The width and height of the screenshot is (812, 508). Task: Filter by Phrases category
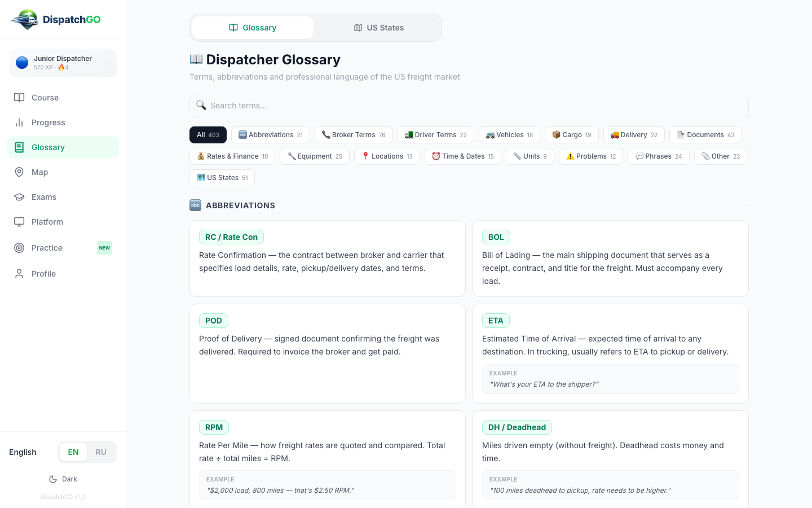659,156
